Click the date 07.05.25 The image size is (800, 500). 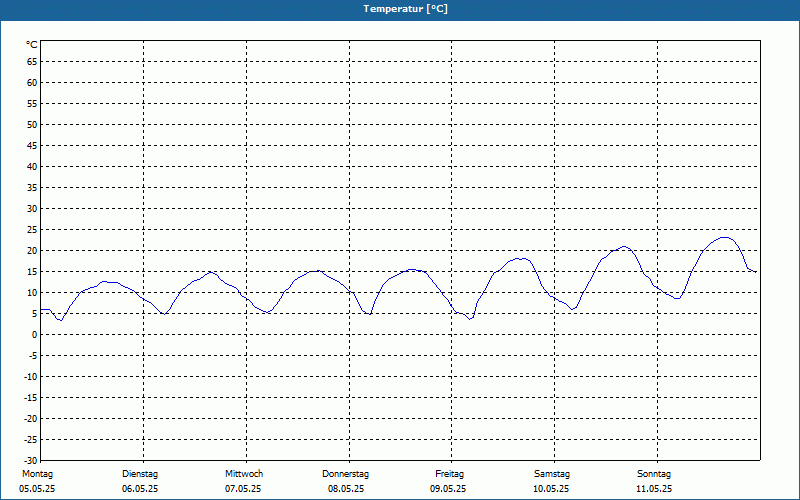coord(243,489)
